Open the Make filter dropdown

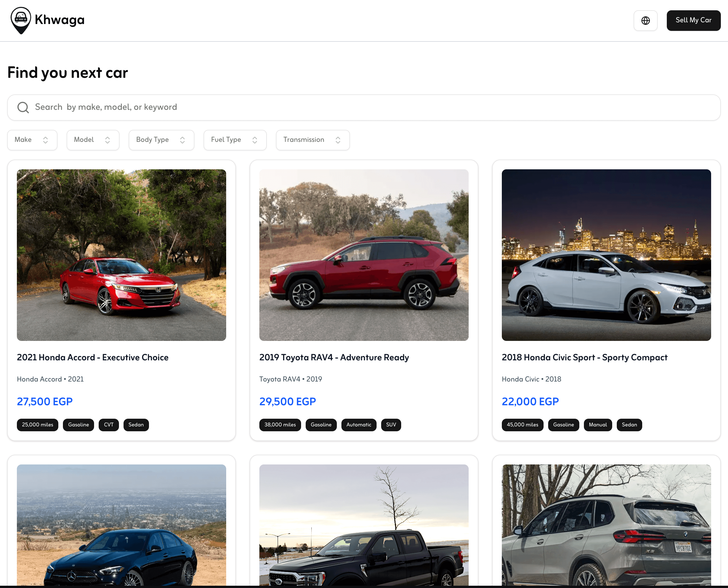click(x=32, y=140)
